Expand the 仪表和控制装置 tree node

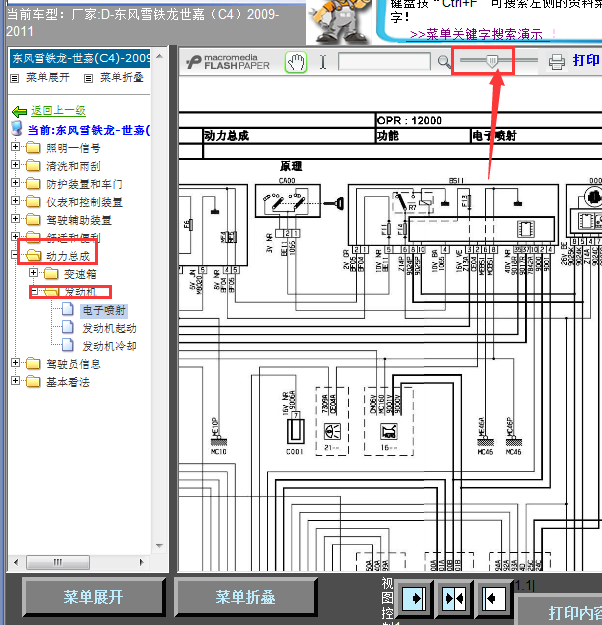(x=15, y=200)
